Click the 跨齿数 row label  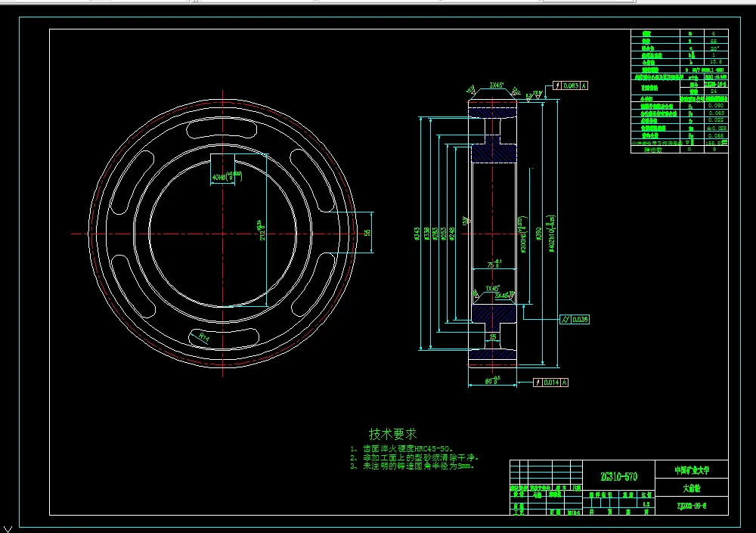[653, 150]
